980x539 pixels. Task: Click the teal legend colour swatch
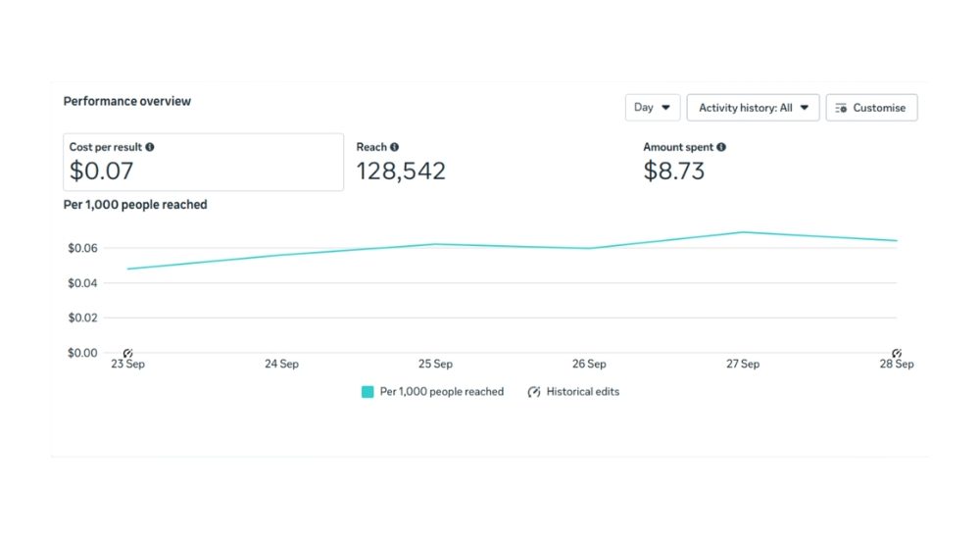tap(367, 392)
